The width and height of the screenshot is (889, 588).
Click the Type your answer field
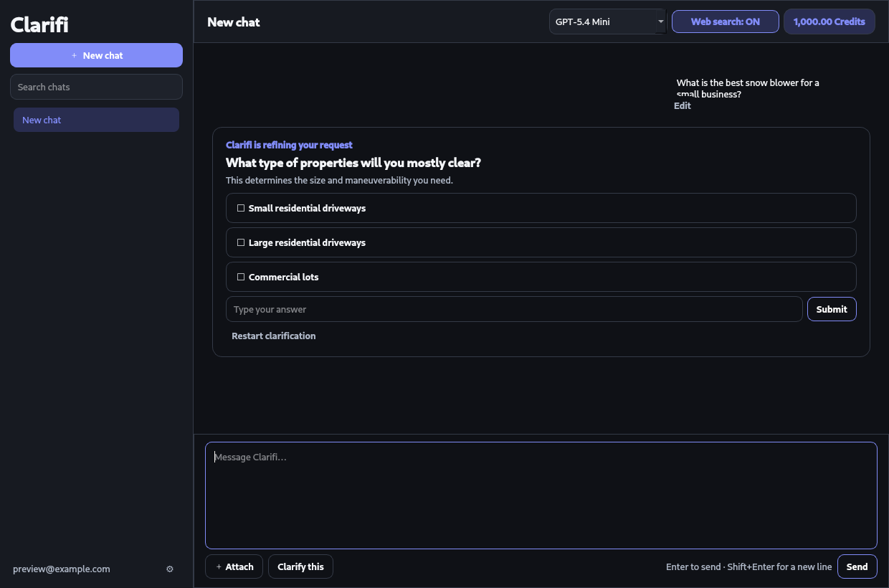click(x=514, y=309)
